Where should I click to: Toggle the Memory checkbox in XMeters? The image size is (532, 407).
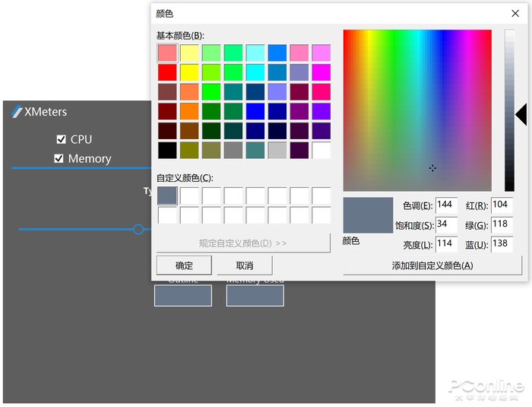[59, 158]
